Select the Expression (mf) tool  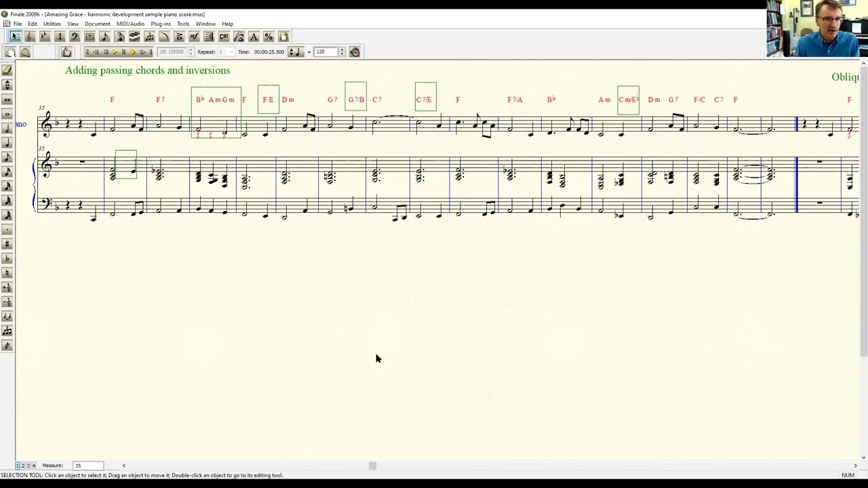pos(194,37)
